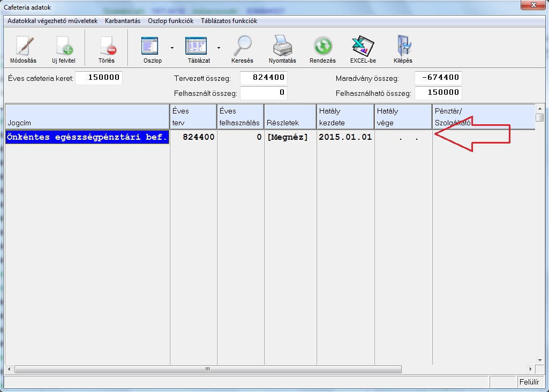The image size is (549, 392).
Task: Open Adatokkal végezhető műveletek menu
Action: (x=52, y=21)
